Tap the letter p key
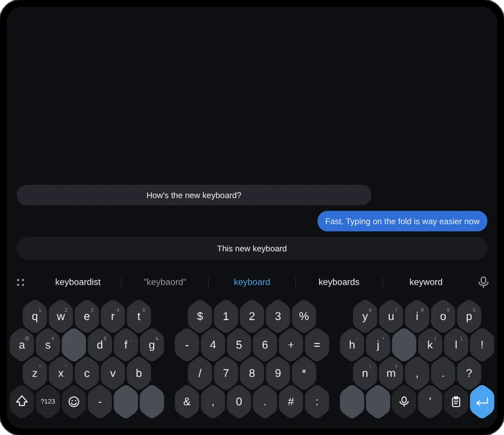Screen dimensions: 504x435 pos(469,316)
